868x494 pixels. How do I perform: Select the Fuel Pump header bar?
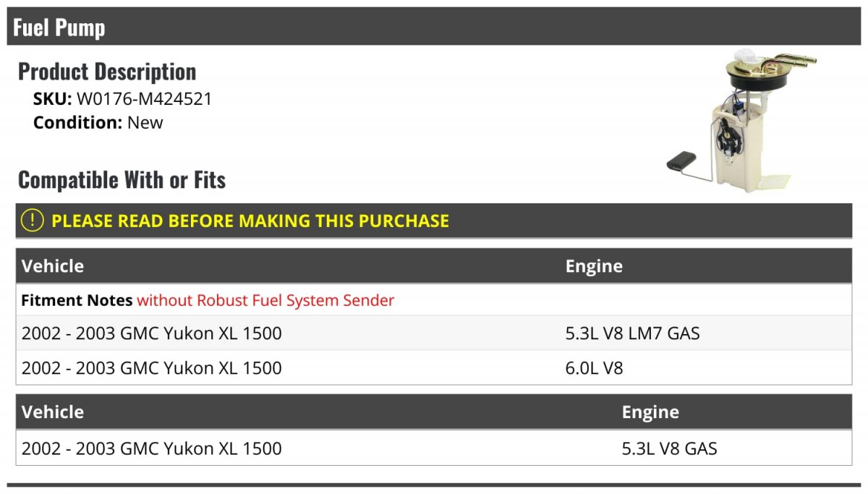434,27
